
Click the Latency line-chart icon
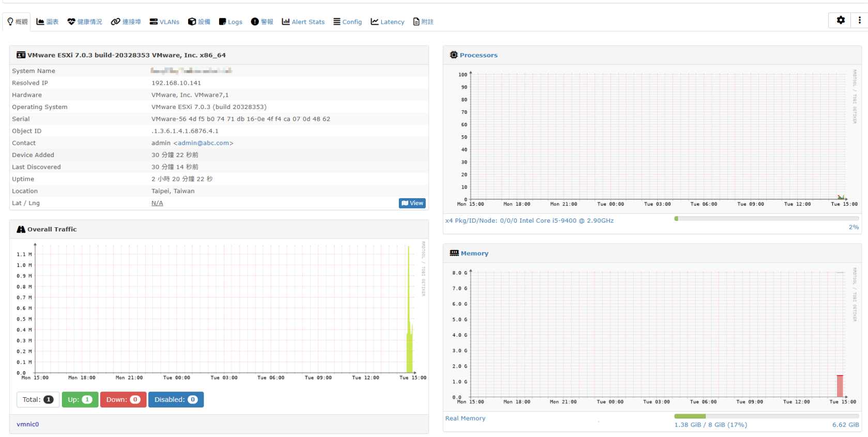click(375, 22)
